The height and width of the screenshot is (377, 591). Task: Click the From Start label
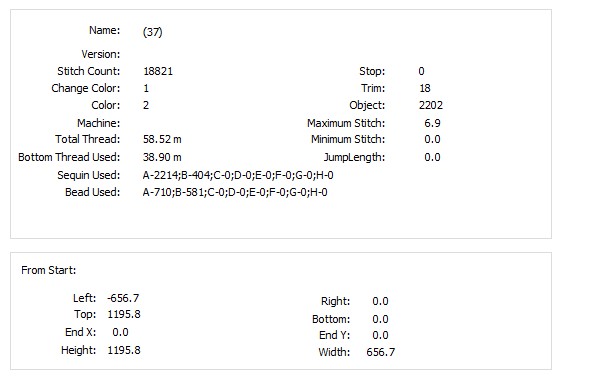49,270
